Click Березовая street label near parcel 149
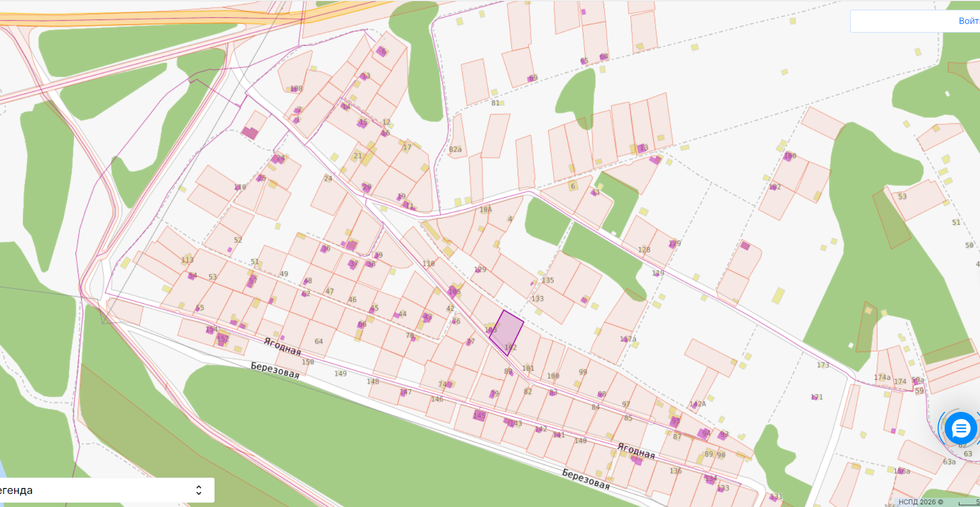980x507 pixels. point(275,370)
